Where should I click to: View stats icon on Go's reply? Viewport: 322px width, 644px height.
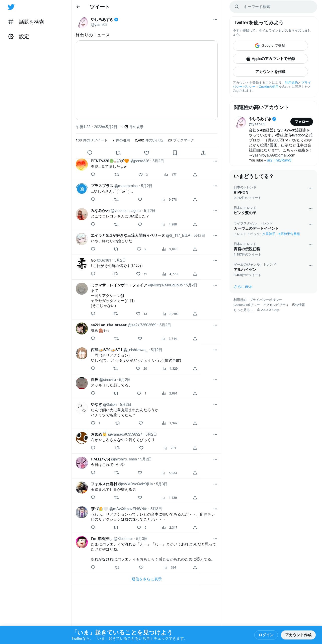pos(164,274)
